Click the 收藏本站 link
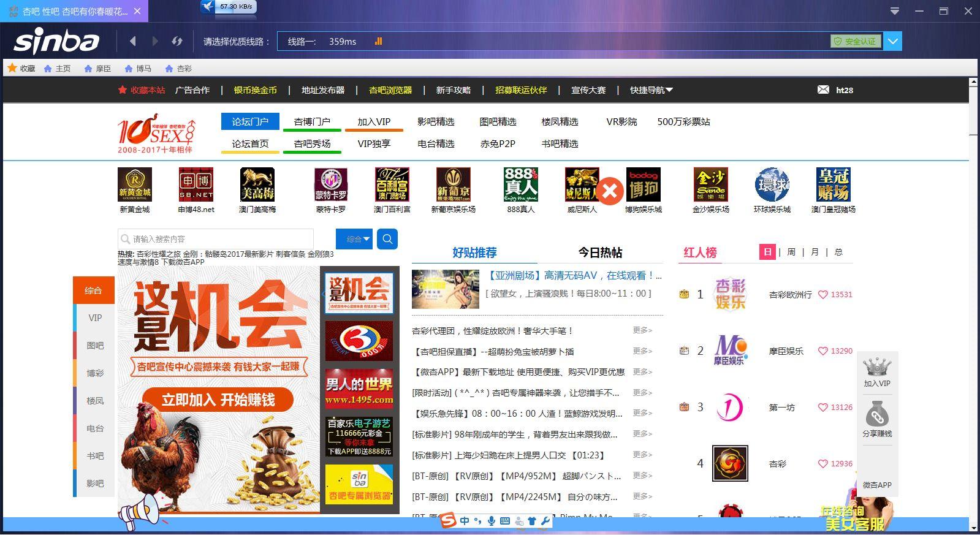Screen dimensions: 980x535 pyautogui.click(x=142, y=90)
